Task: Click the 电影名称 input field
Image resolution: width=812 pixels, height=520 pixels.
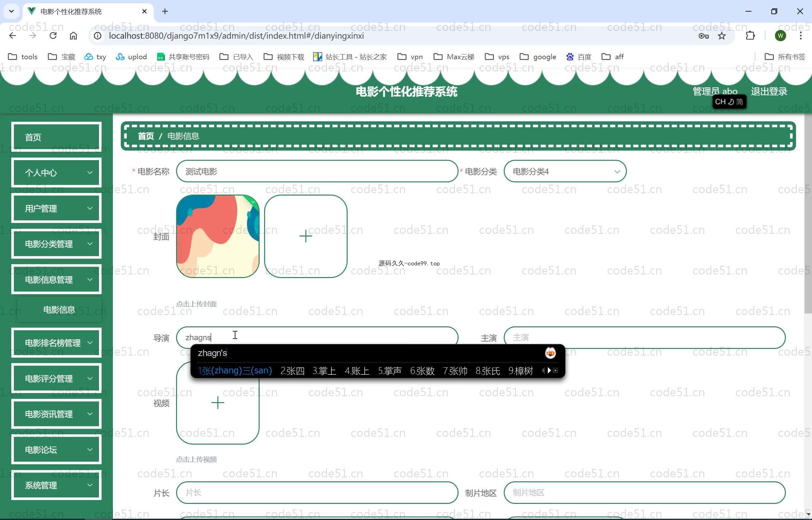Action: click(x=317, y=171)
